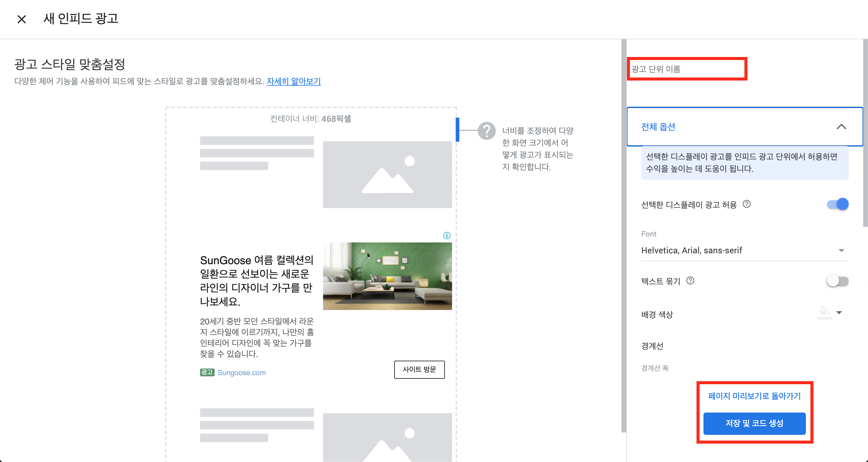This screenshot has height=462, width=868.
Task: Close the 새 인피드 광고 dialog
Action: (22, 19)
